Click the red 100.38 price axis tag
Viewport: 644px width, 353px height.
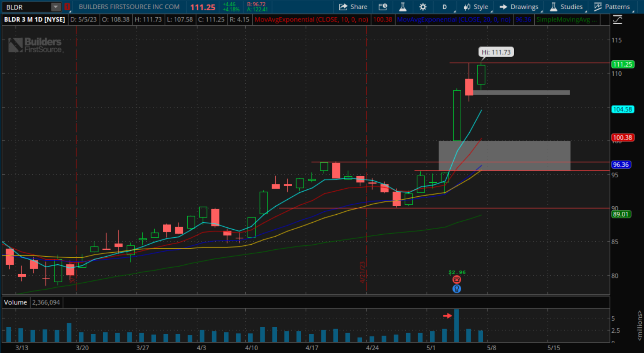point(623,138)
